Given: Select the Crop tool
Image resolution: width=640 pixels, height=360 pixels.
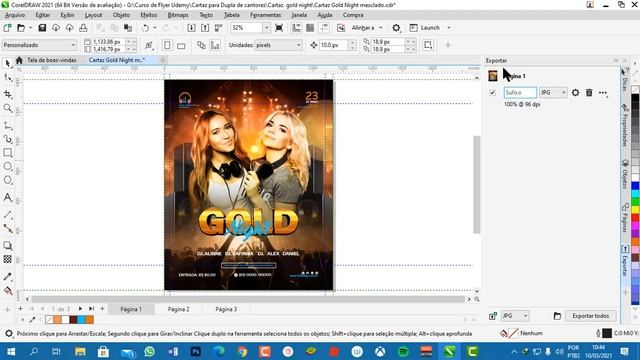Looking at the screenshot, I should 7,94.
